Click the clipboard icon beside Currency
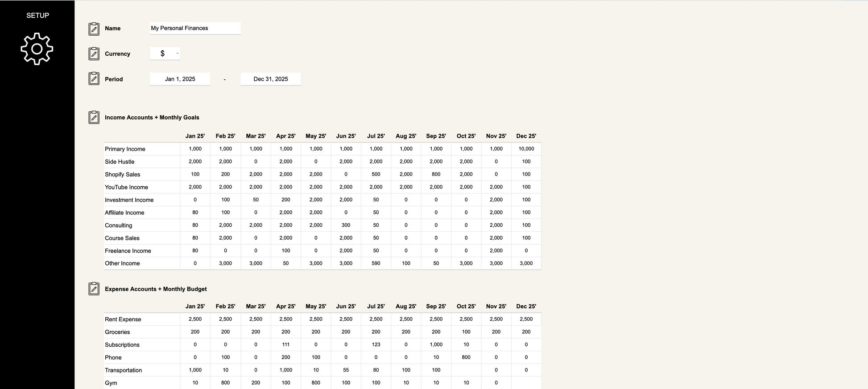The height and width of the screenshot is (389, 868). tap(94, 54)
